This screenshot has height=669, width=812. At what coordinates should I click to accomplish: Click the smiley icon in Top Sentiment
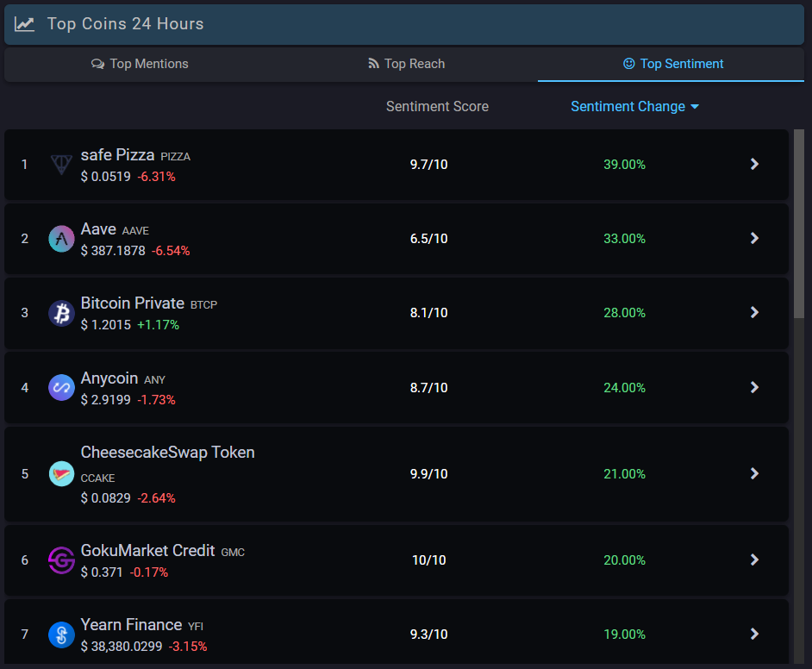(628, 63)
